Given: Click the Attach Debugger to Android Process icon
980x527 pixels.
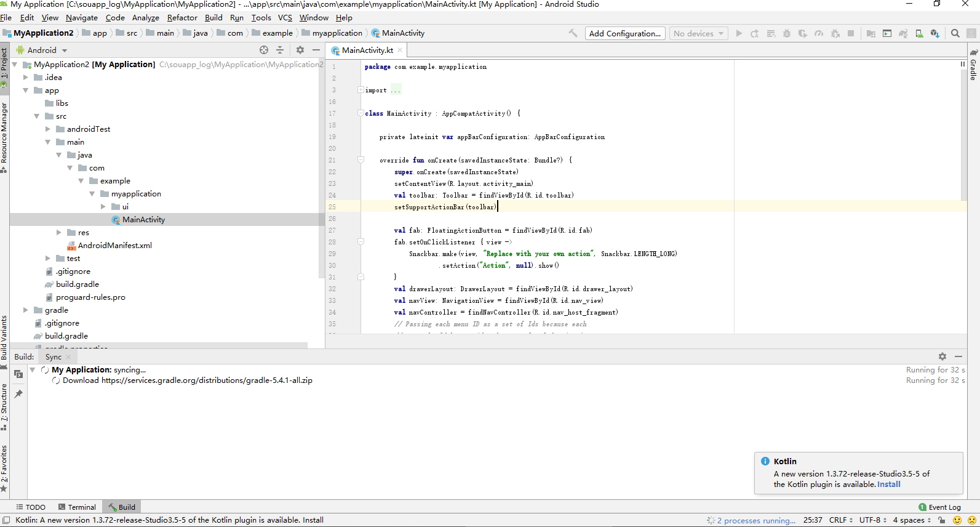Looking at the screenshot, I should coord(835,33).
